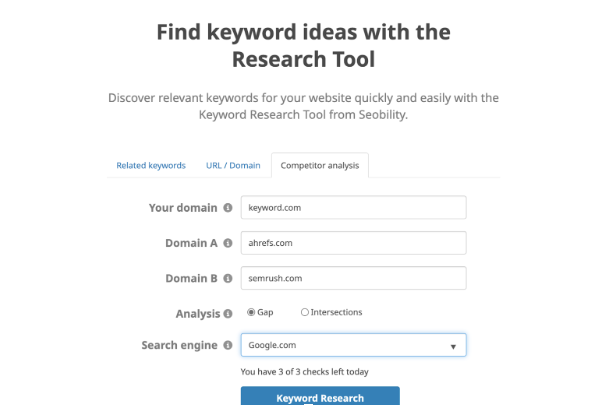Click the info icon next to Domain B
Image resolution: width=616 pixels, height=405 pixels.
(228, 278)
